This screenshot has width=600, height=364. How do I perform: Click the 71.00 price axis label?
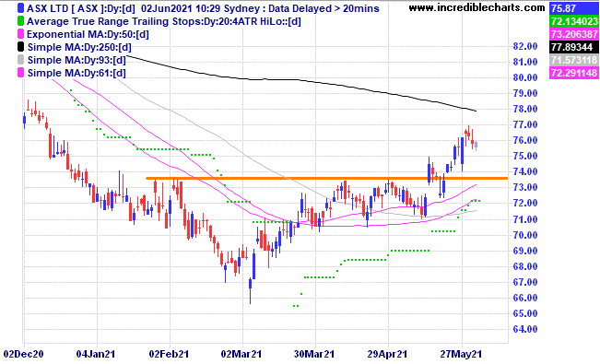[x=525, y=219]
